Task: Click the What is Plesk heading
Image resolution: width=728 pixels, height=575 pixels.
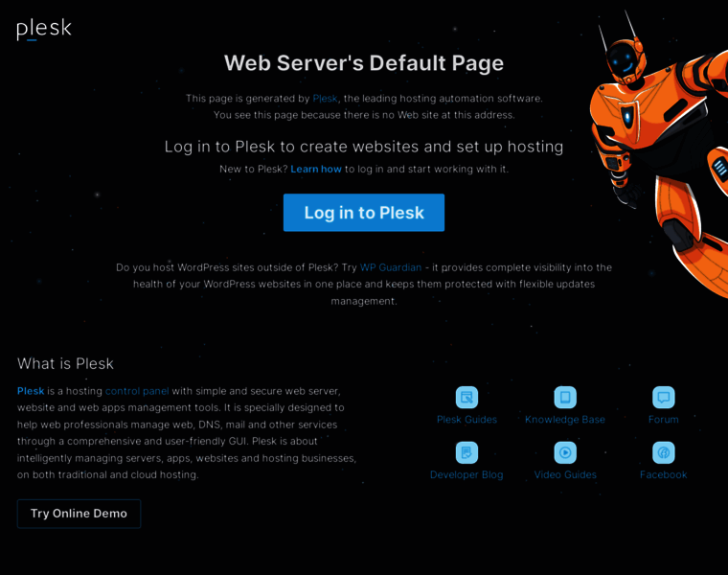Action: tap(65, 363)
